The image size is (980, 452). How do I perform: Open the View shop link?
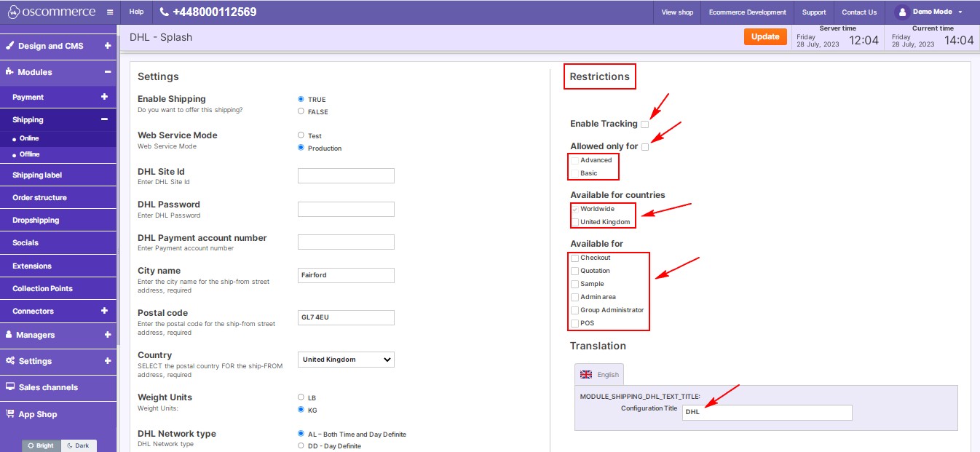coord(676,12)
